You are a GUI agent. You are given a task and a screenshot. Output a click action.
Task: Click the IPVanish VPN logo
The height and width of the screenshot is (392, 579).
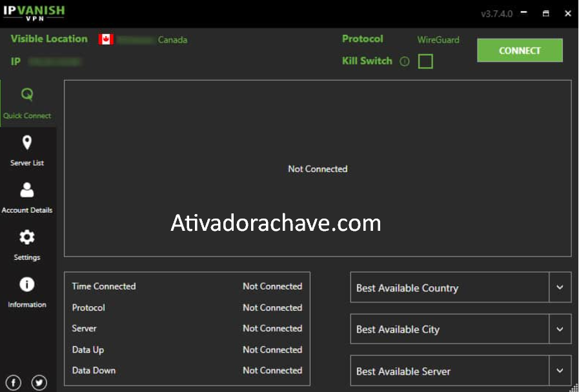[34, 13]
